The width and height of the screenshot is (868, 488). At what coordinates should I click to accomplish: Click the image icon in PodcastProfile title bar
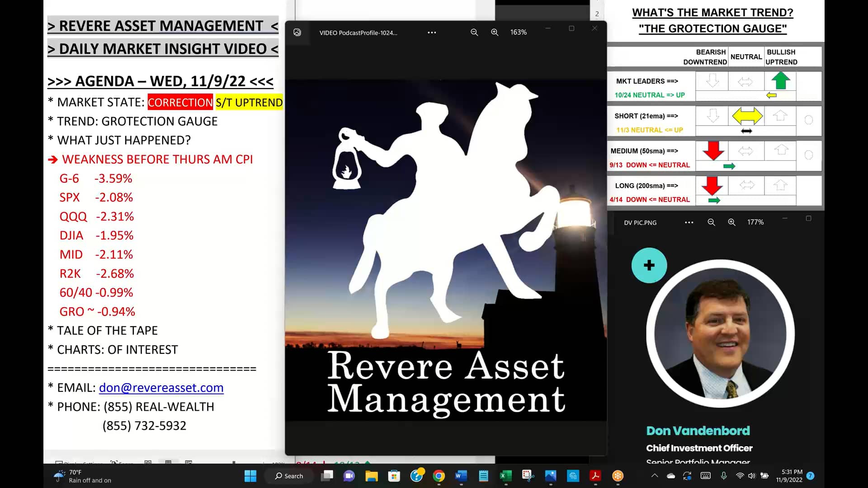[297, 32]
